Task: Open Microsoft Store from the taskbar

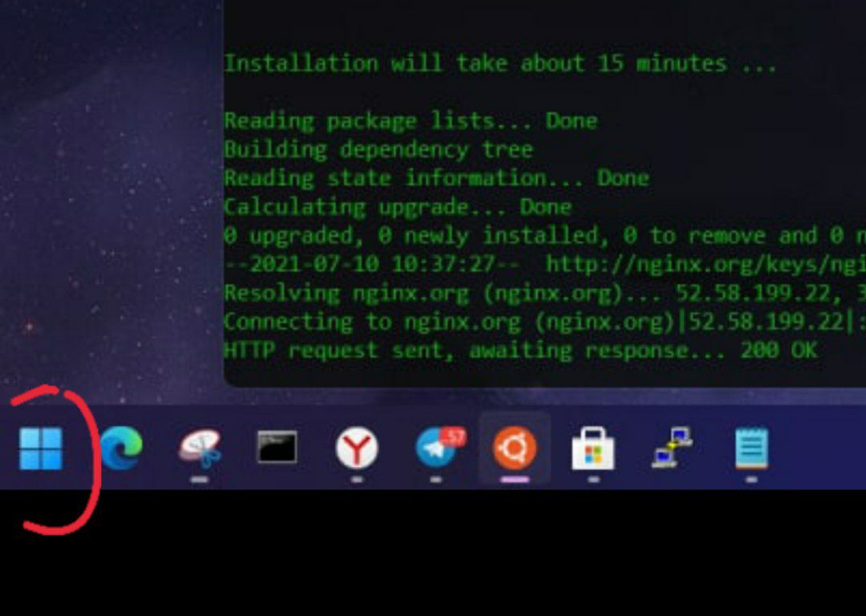Action: pyautogui.click(x=593, y=448)
